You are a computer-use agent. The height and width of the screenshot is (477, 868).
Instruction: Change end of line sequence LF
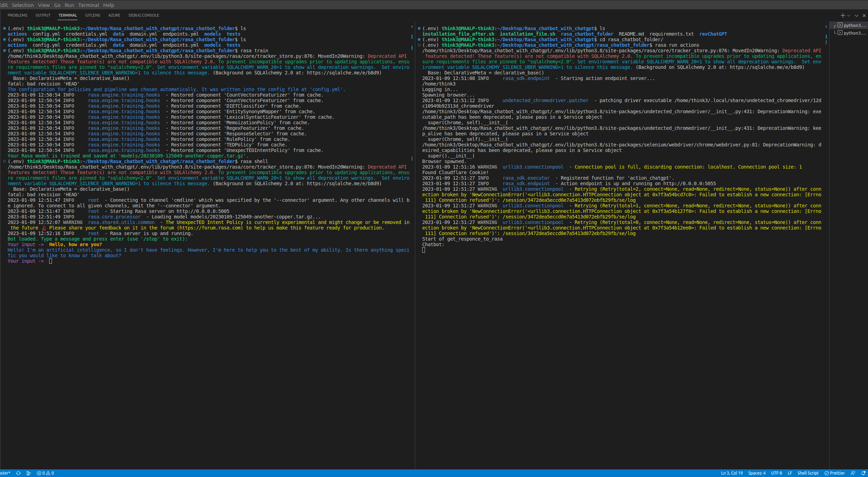click(790, 473)
